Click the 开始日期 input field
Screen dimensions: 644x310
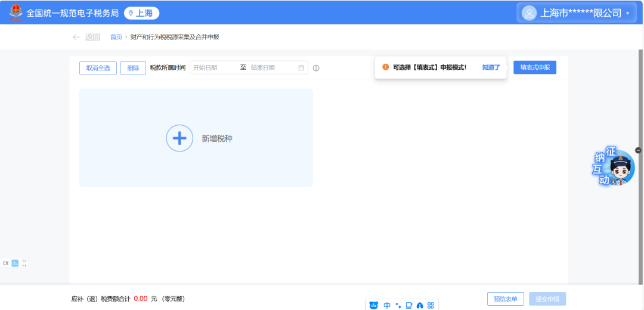(x=213, y=68)
